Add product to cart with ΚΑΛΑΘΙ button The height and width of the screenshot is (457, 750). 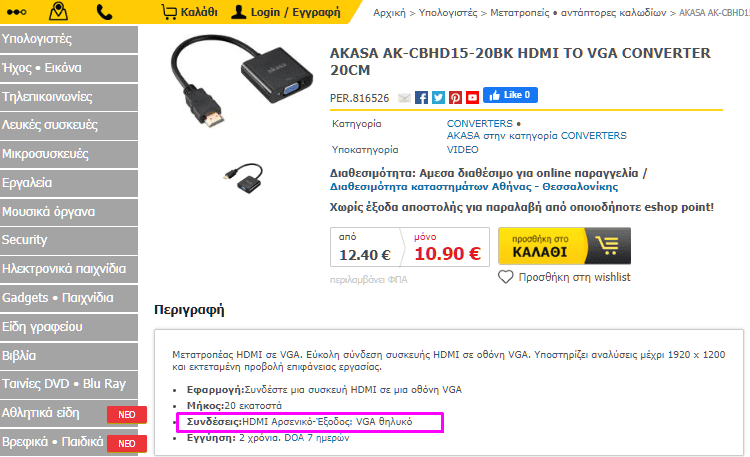[564, 246]
